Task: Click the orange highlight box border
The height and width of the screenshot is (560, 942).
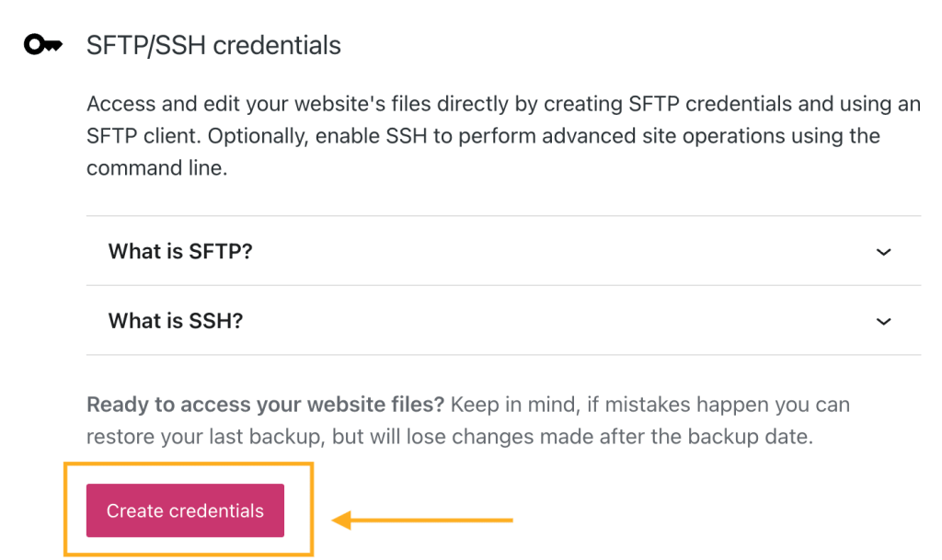Action: pyautogui.click(x=189, y=463)
